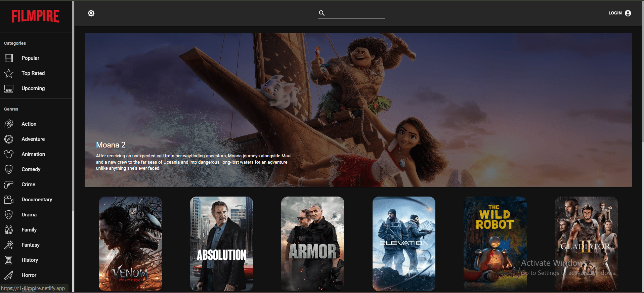Click the Documentary camera icon

[9, 200]
